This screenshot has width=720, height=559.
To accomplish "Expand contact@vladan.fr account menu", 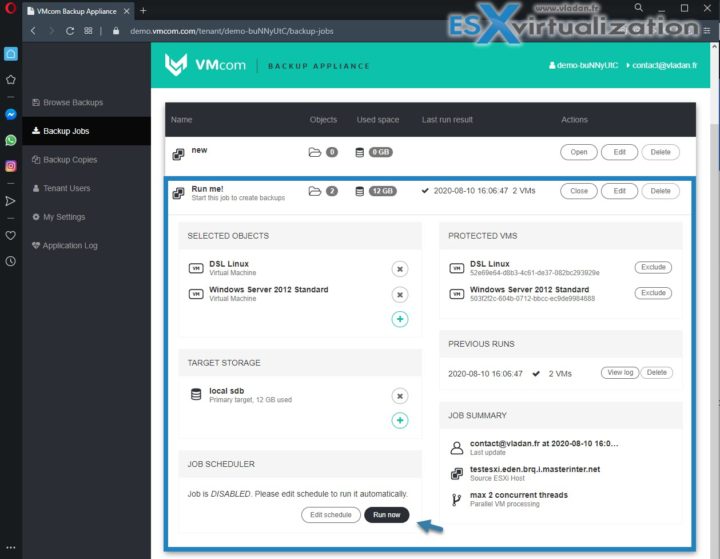I will 662,65.
